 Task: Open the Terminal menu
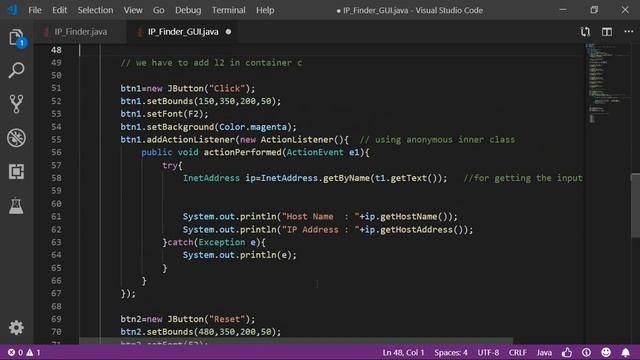(228, 10)
